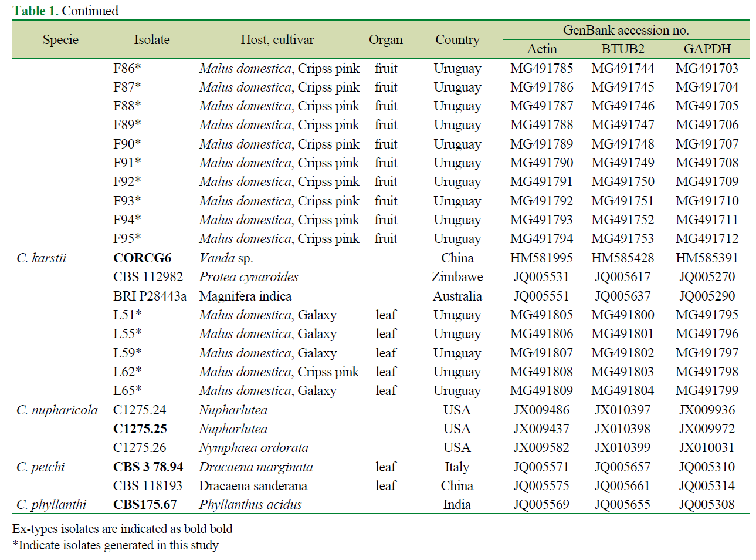The height and width of the screenshot is (560, 756).
Task: Select accession 'MG491803'
Action: click(623, 372)
